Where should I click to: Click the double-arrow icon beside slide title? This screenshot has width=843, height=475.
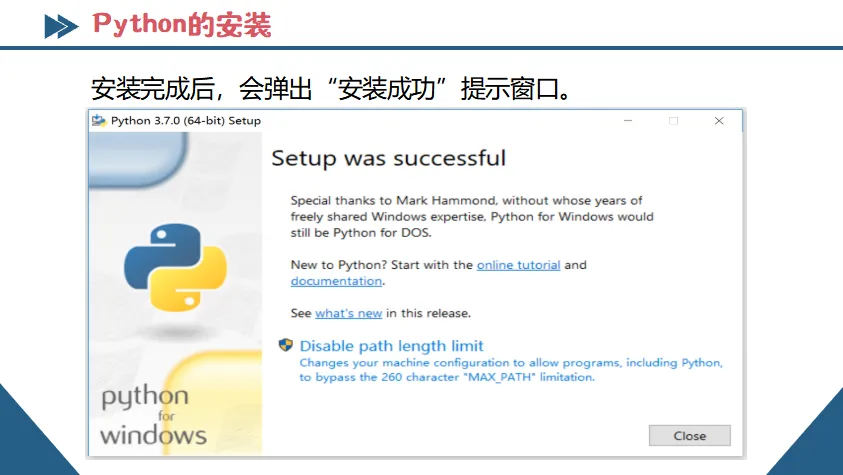pos(61,26)
